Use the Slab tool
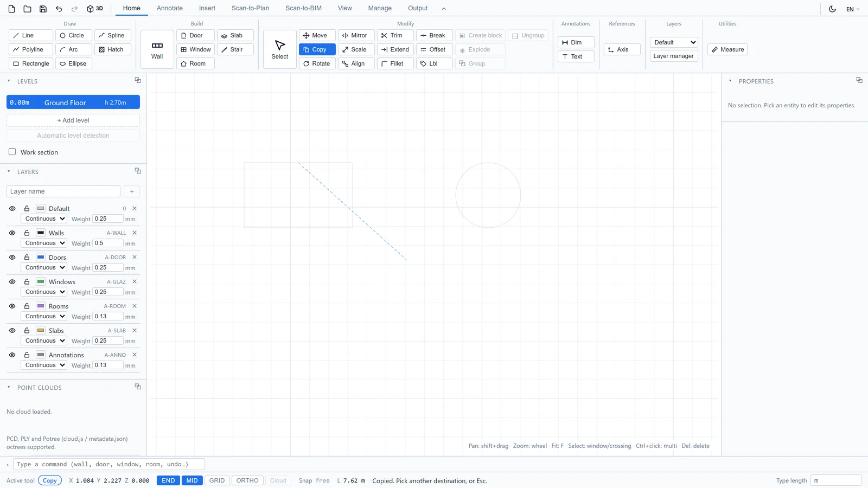 235,35
